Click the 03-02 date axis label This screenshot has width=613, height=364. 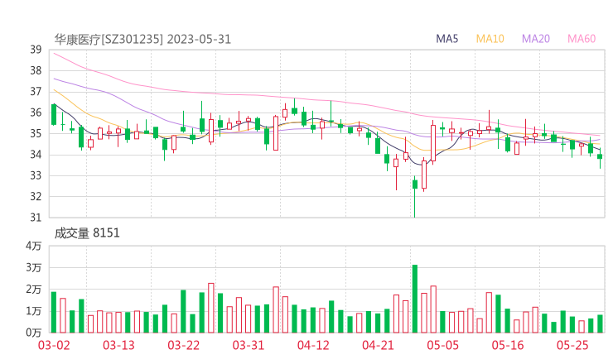54,345
